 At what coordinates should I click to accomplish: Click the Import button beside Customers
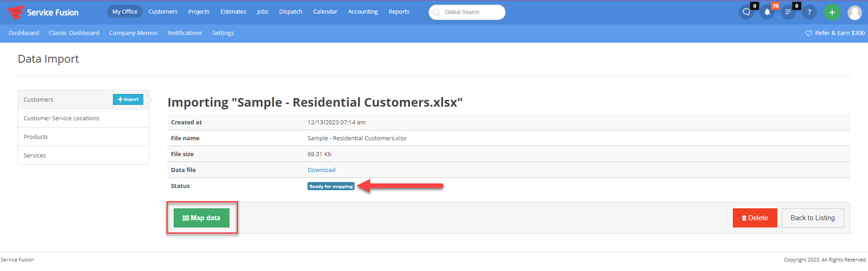click(x=128, y=99)
